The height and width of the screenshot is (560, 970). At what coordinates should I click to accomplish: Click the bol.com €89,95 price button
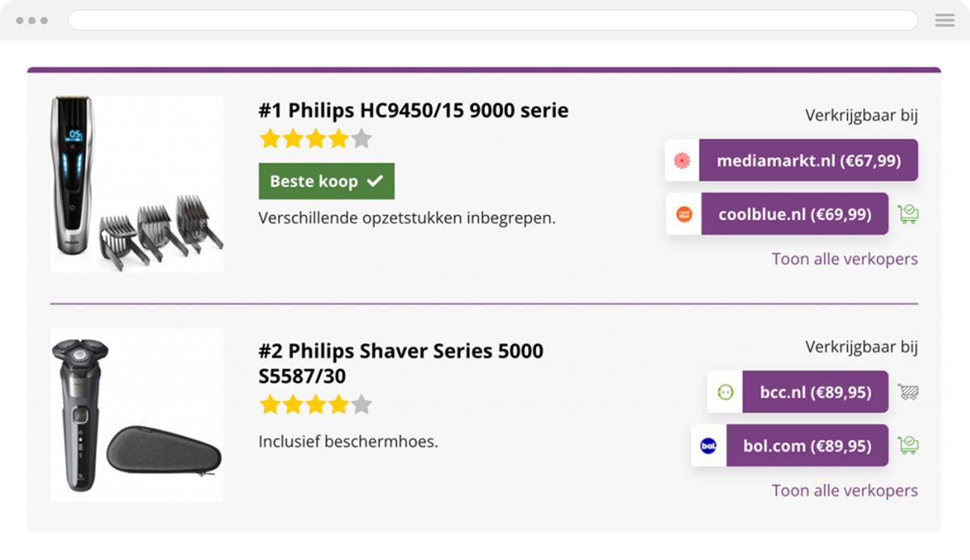(806, 445)
